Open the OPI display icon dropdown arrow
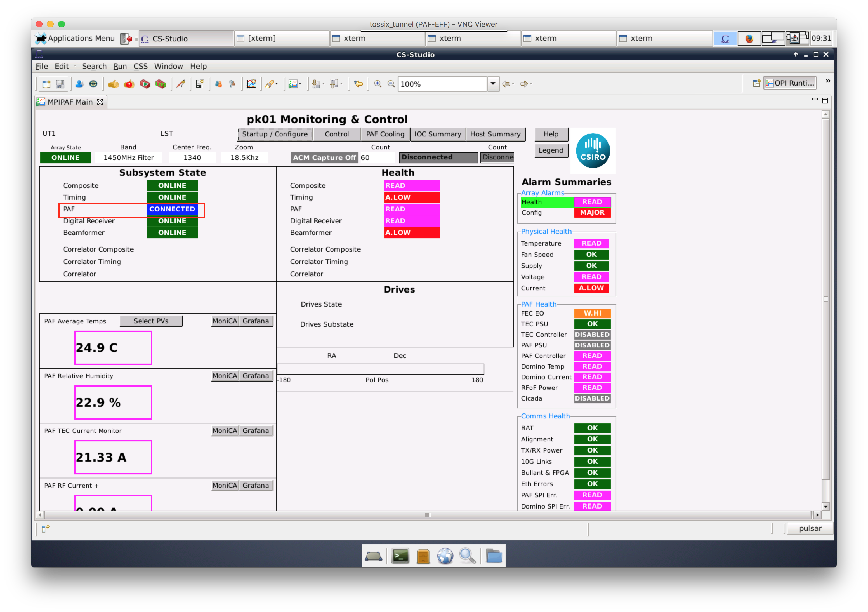Image resolution: width=868 pixels, height=612 pixels. [x=300, y=84]
